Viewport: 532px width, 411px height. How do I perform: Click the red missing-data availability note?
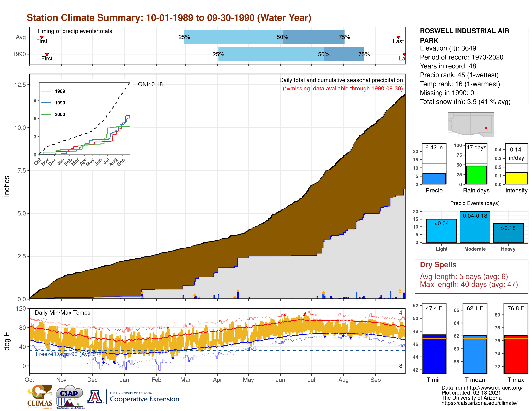coord(343,88)
